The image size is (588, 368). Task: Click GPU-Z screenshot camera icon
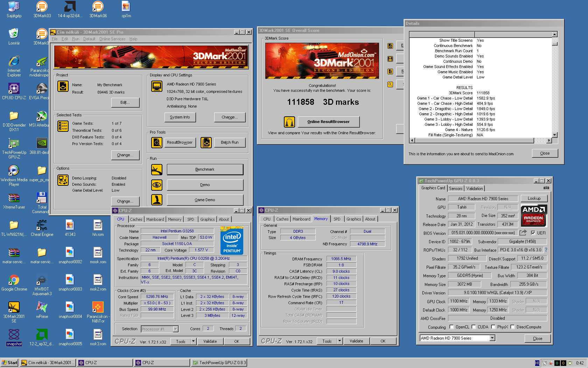click(x=546, y=188)
